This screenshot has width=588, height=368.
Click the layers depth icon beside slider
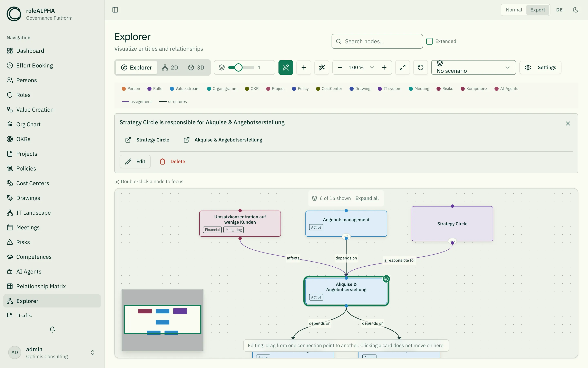[222, 67]
